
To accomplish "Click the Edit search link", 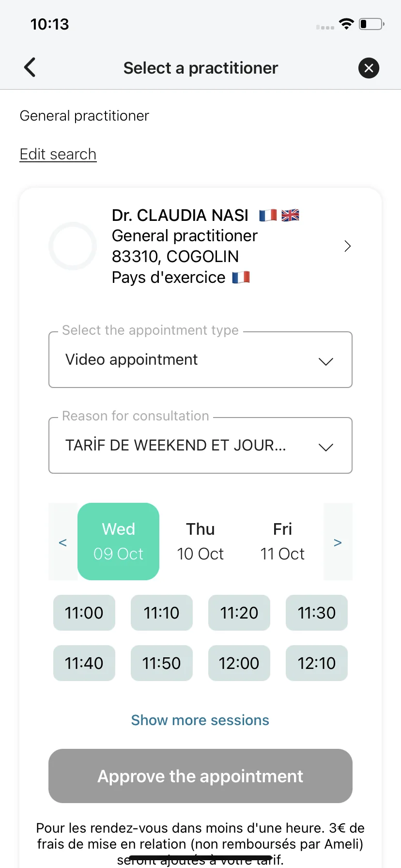I will 58,154.
